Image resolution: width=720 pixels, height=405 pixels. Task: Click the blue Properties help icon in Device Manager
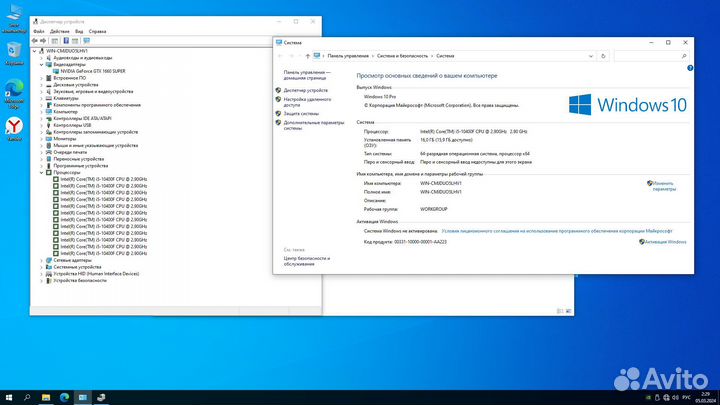click(66, 41)
